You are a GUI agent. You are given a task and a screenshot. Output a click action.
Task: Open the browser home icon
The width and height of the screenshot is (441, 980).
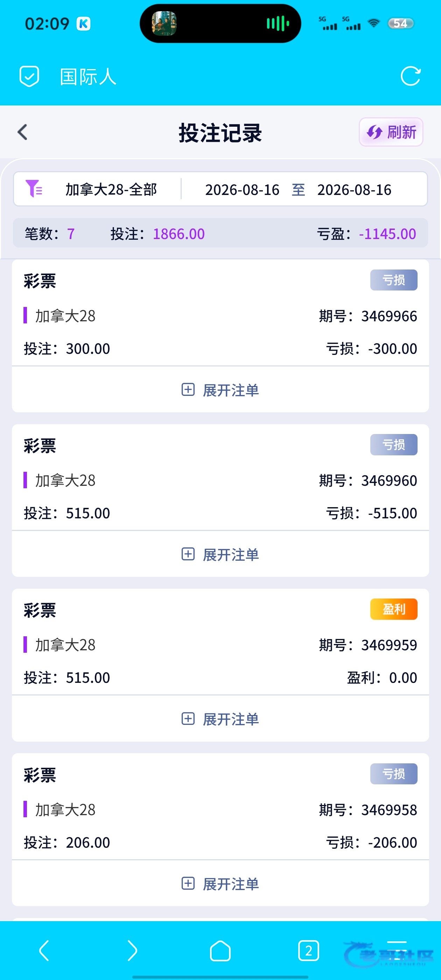220,950
